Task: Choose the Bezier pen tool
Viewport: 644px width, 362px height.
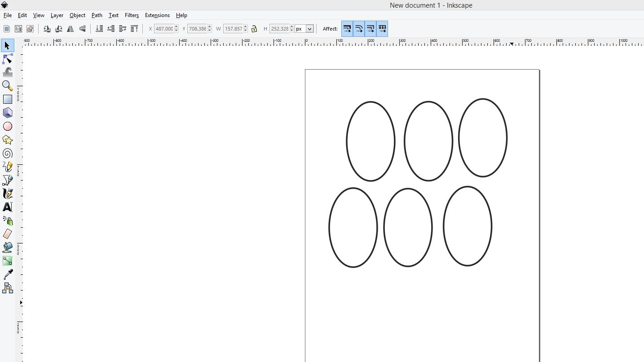Action: tap(8, 180)
